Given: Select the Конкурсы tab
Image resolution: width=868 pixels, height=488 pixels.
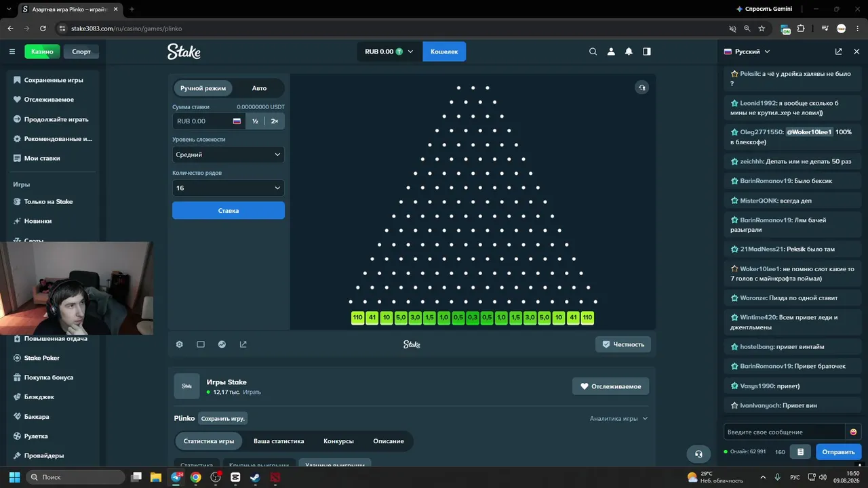Looking at the screenshot, I should pos(338,441).
